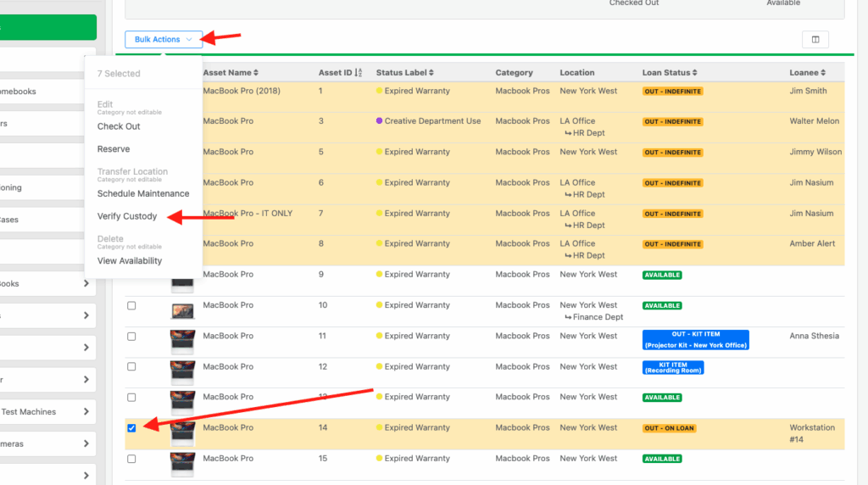The height and width of the screenshot is (485, 868).
Task: Click the Category column header
Action: coord(514,73)
